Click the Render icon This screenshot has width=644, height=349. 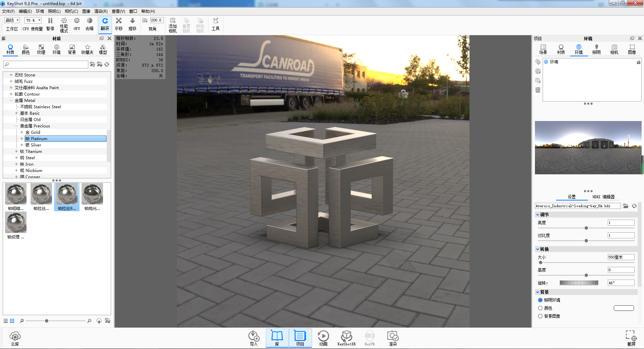click(x=393, y=336)
